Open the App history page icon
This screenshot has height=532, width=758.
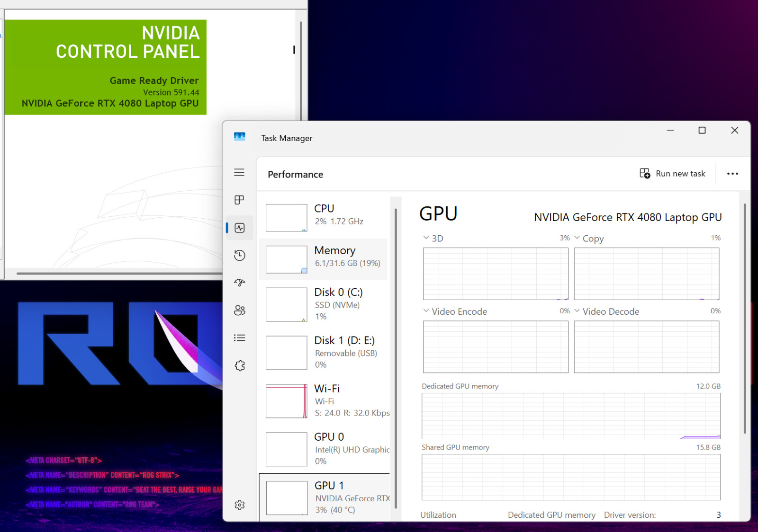pos(240,256)
